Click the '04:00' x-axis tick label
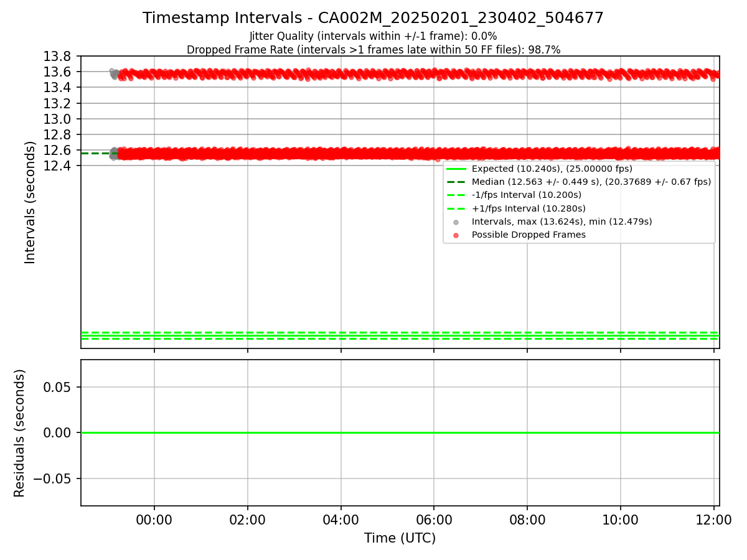This screenshot has width=747, height=560. pos(341,520)
